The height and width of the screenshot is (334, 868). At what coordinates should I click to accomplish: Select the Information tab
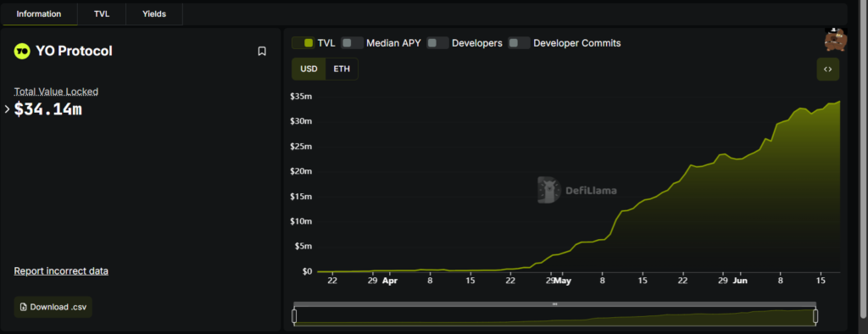tap(39, 14)
